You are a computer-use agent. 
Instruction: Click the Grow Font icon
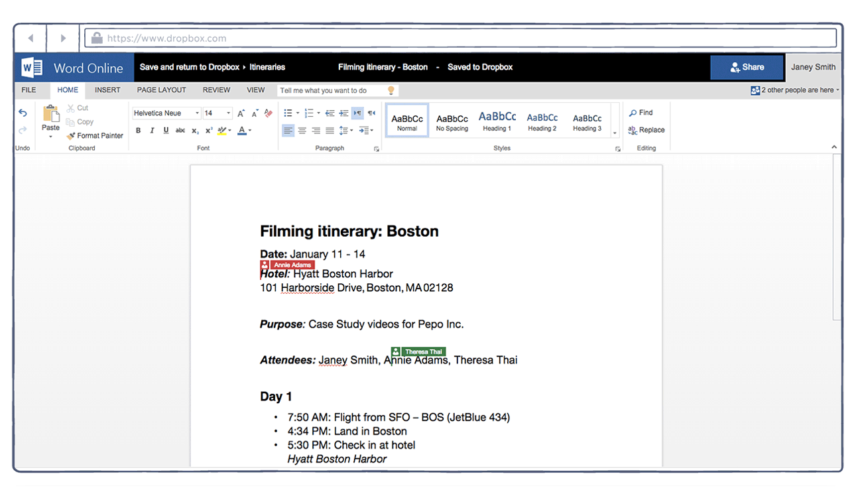pyautogui.click(x=241, y=113)
